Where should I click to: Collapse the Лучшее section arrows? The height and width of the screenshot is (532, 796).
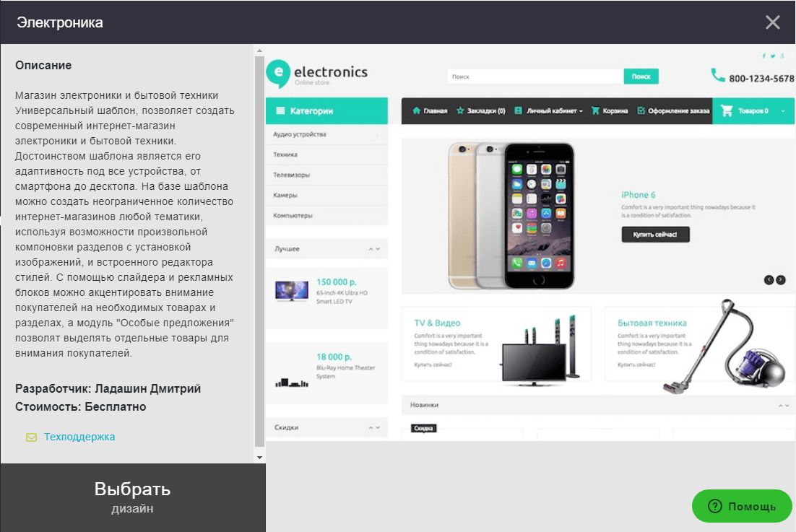(x=374, y=249)
